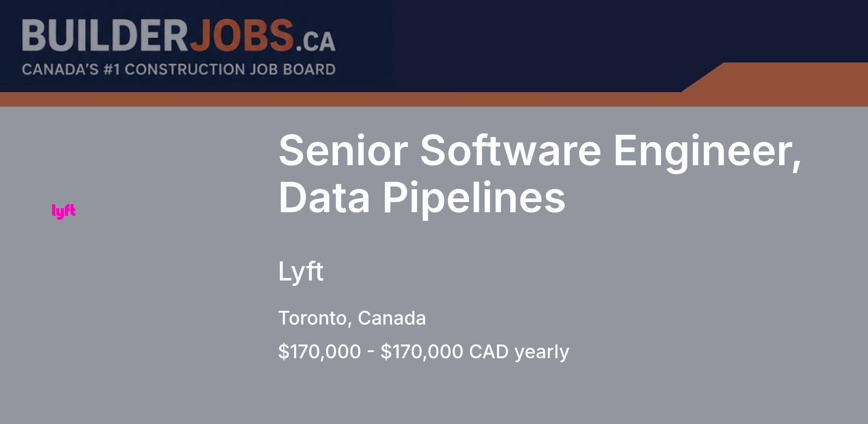Open the BuilderJobs.ca site logo
The image size is (868, 424).
pos(179,47)
